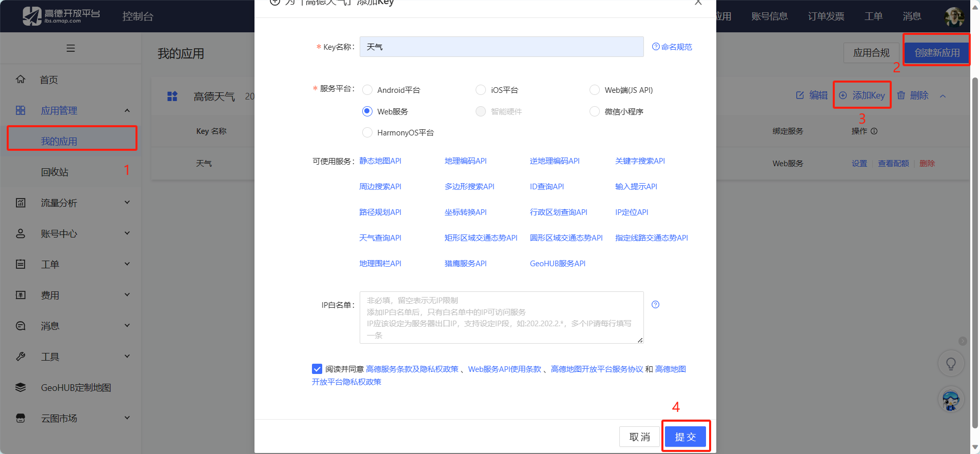
Task: Click the 流量分析 chart icon
Action: 21,203
